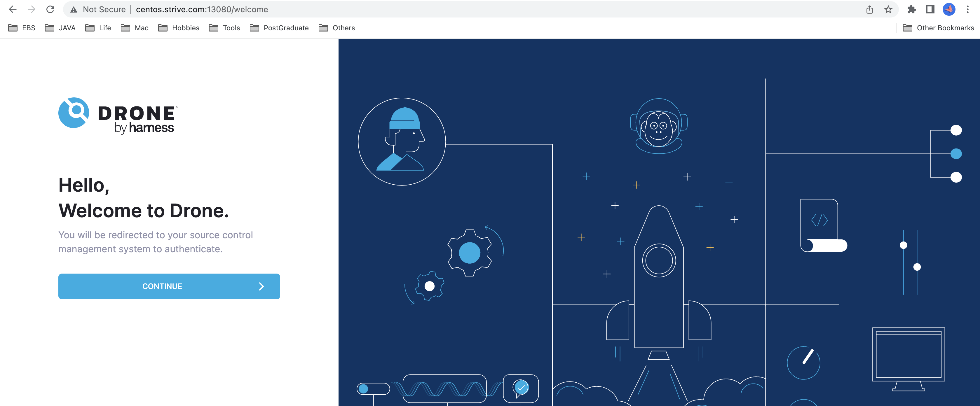Click the chevron arrow inside CONTINUE button
The width and height of the screenshot is (980, 406).
261,286
